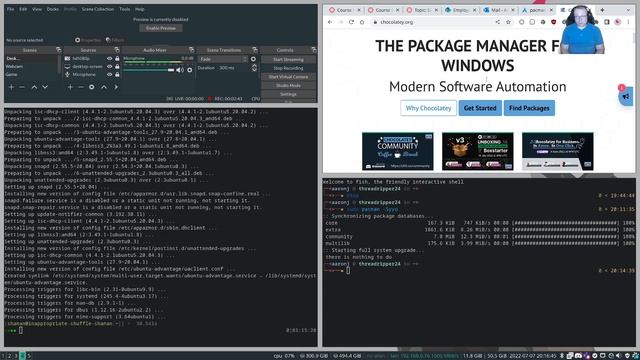The image size is (640, 360).
Task: Pop out the Scene Transitions dock
Action: pyautogui.click(x=255, y=50)
